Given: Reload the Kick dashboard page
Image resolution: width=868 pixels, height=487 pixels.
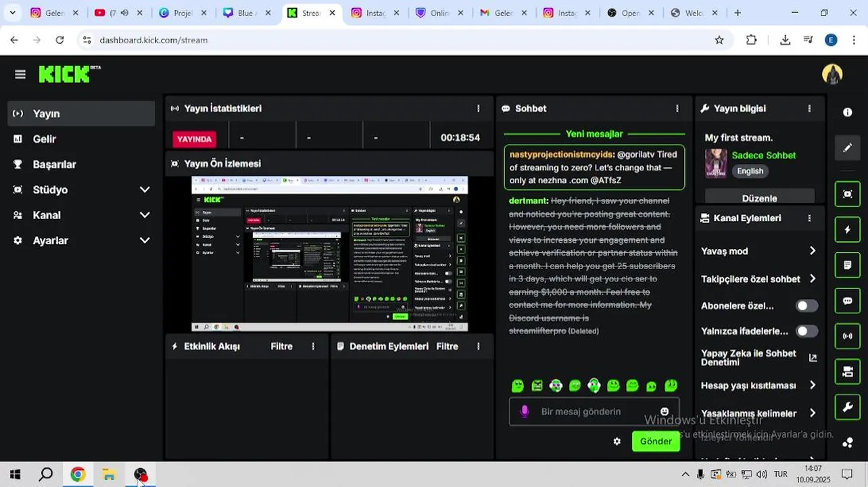Looking at the screenshot, I should (x=59, y=40).
